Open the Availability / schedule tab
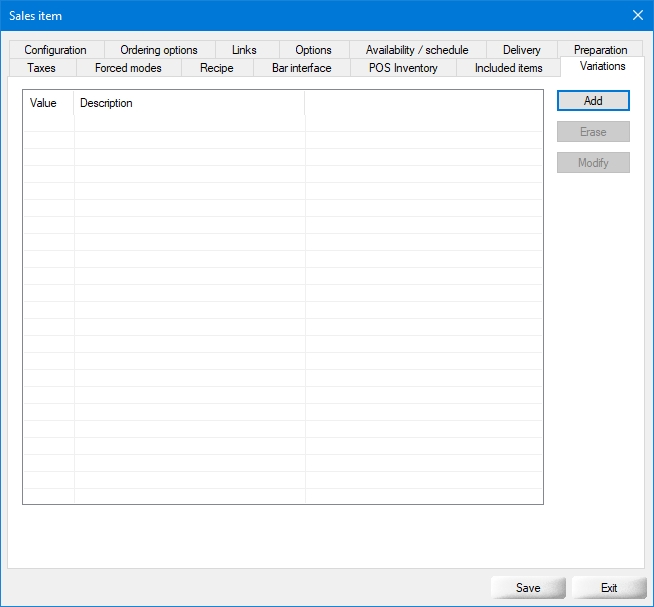Screen dimensions: 654x607 417,50
